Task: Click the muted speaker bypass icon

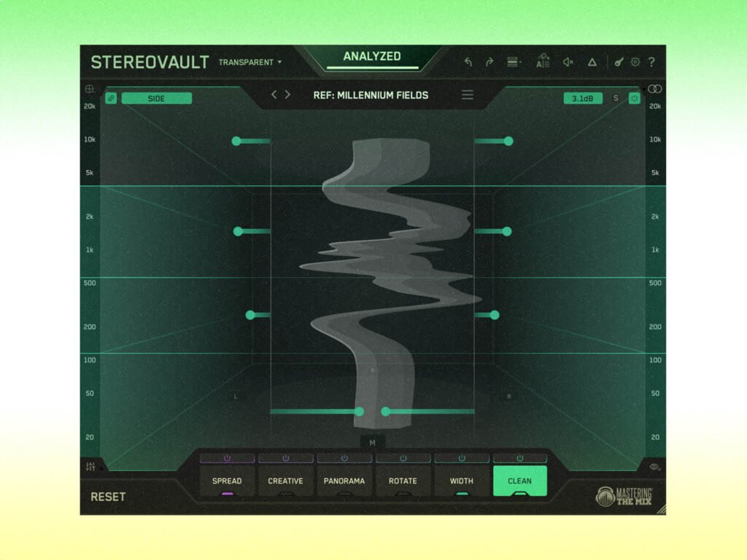Action: [x=568, y=62]
